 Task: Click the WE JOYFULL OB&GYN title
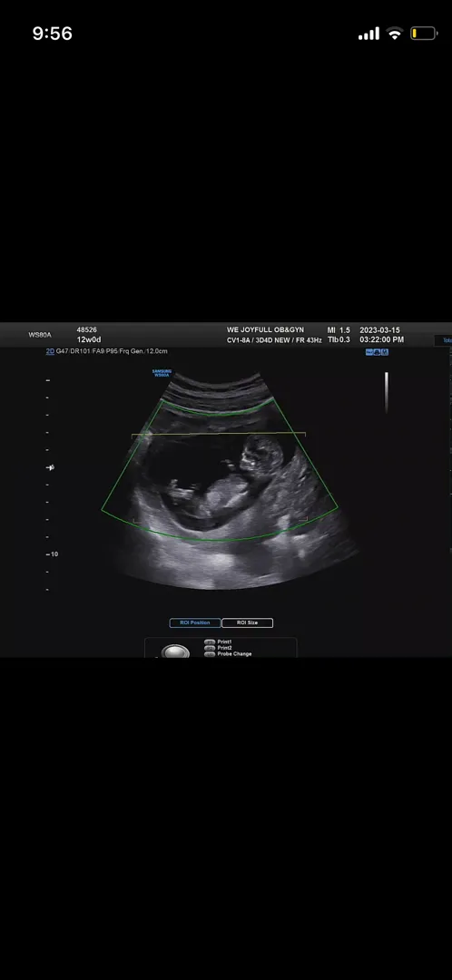tap(265, 329)
